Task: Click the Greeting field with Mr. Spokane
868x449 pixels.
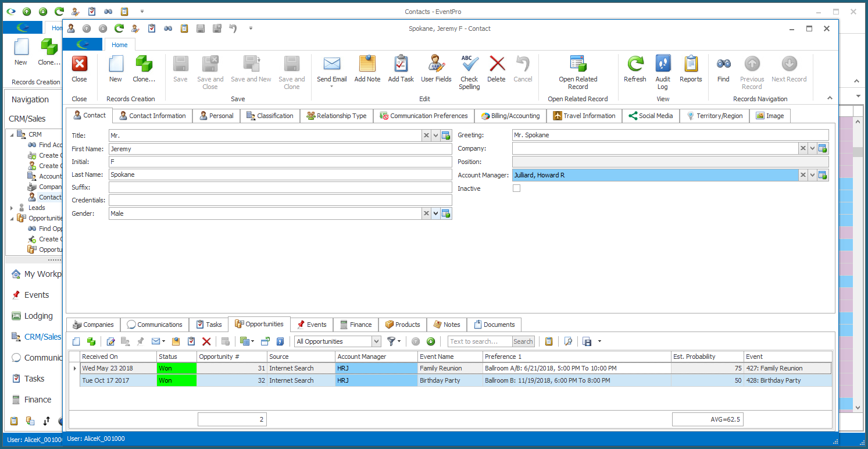Action: 670,135
